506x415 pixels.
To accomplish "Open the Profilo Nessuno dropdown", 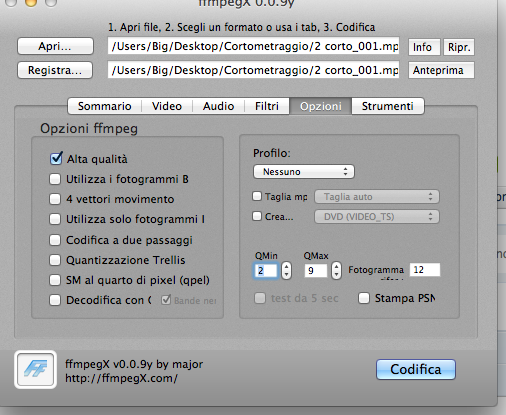I will pyautogui.click(x=304, y=172).
